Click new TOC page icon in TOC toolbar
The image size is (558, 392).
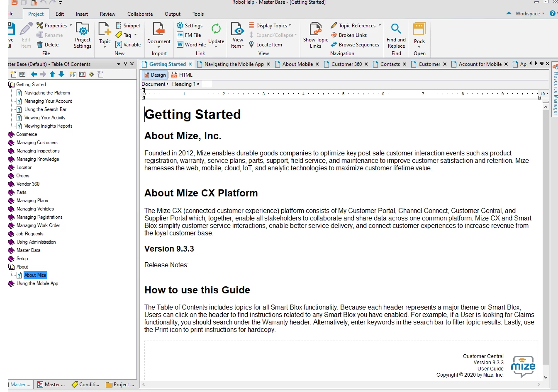pos(14,74)
